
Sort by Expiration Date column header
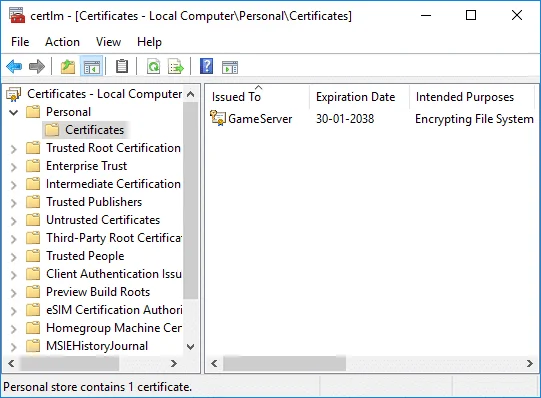[359, 97]
